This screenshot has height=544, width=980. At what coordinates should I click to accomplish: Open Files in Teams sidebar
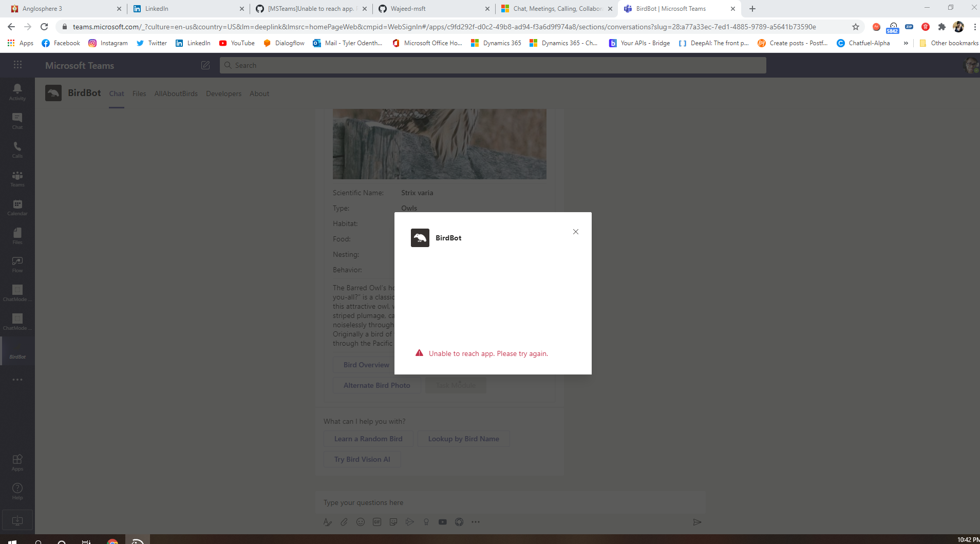(x=17, y=236)
